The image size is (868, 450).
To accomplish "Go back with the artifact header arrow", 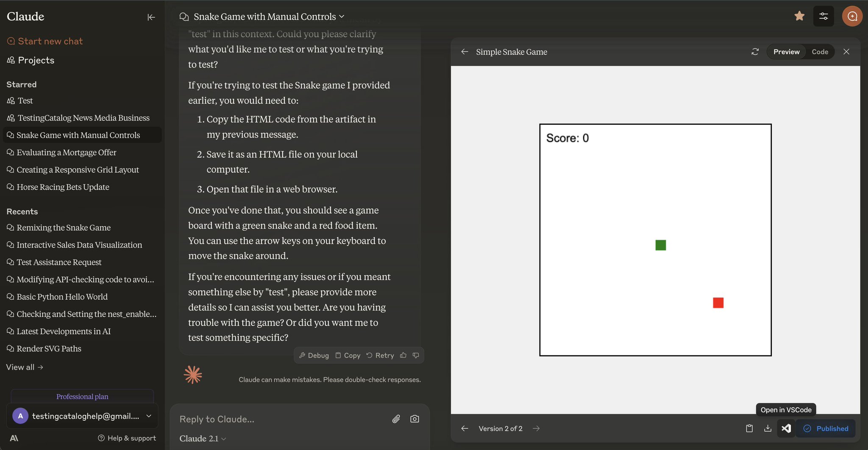I will click(x=465, y=52).
